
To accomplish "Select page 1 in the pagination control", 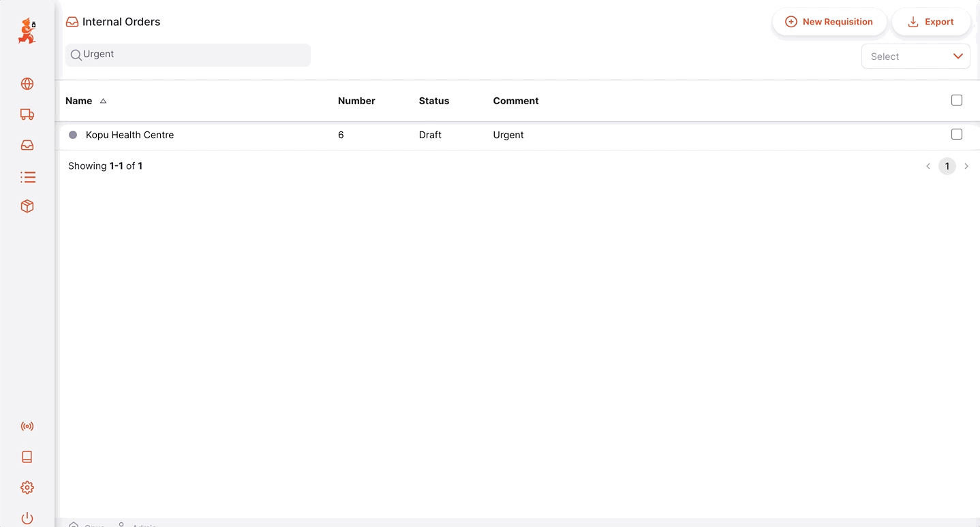I will tap(947, 165).
